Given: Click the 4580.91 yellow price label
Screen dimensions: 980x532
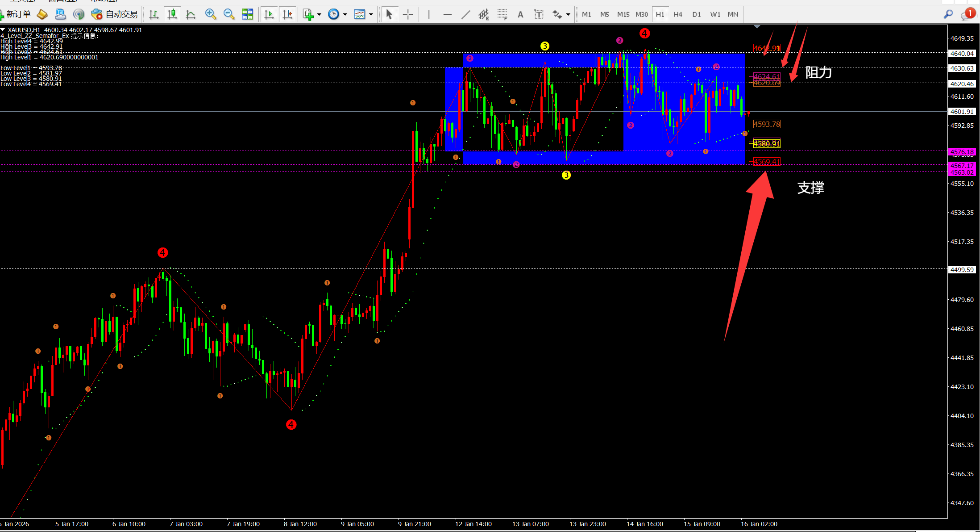Looking at the screenshot, I should 767,143.
